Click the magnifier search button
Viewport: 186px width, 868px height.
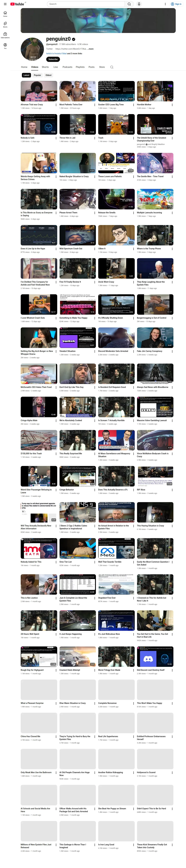click(129, 4)
